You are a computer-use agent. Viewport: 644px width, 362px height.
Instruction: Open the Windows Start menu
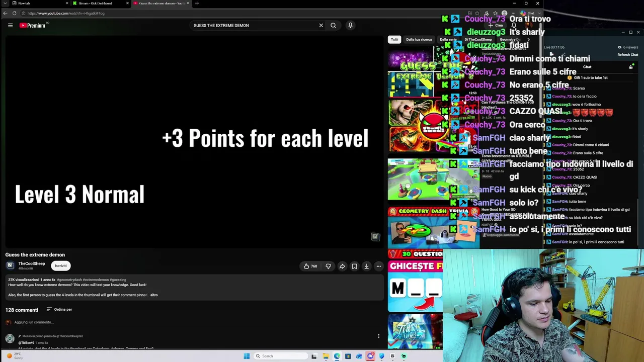click(247, 356)
